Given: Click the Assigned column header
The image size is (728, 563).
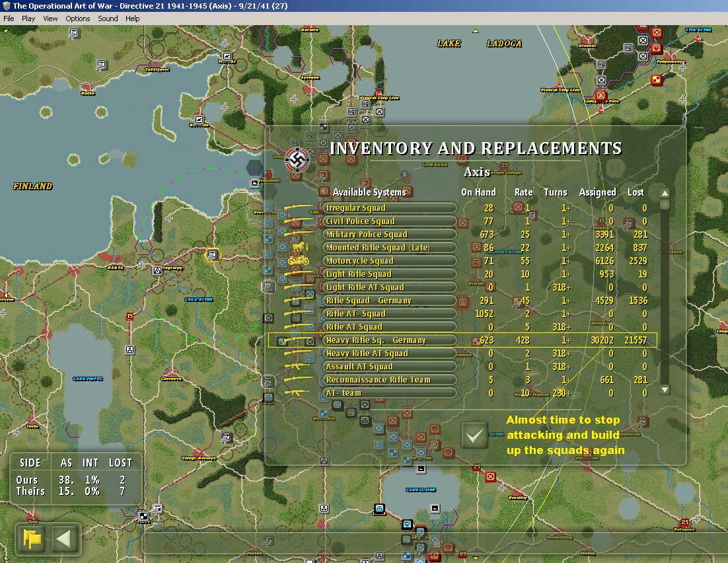Looking at the screenshot, I should pyautogui.click(x=598, y=192).
